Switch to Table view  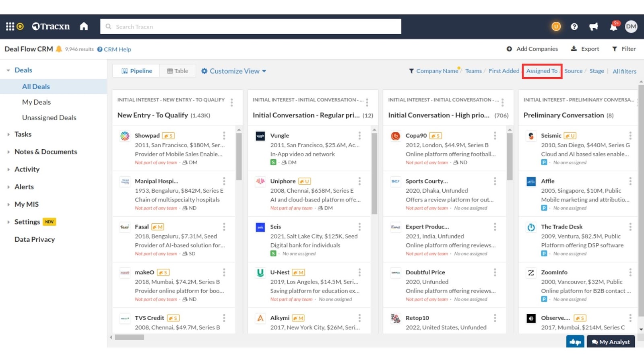[178, 71]
